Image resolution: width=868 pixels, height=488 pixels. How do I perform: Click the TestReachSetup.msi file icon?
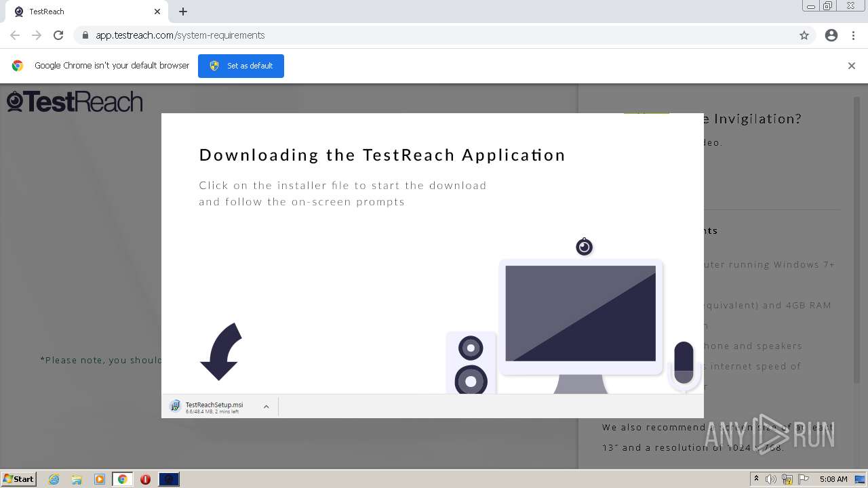tap(175, 406)
